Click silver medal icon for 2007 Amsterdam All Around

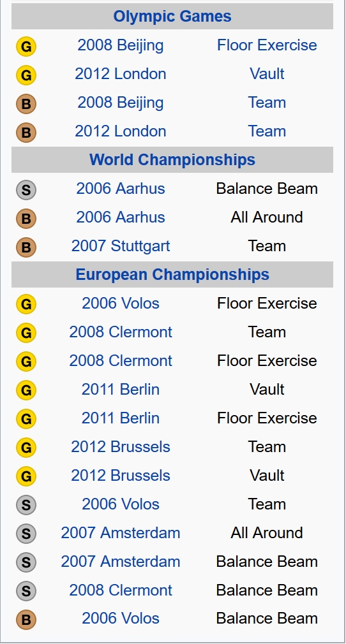click(x=26, y=534)
